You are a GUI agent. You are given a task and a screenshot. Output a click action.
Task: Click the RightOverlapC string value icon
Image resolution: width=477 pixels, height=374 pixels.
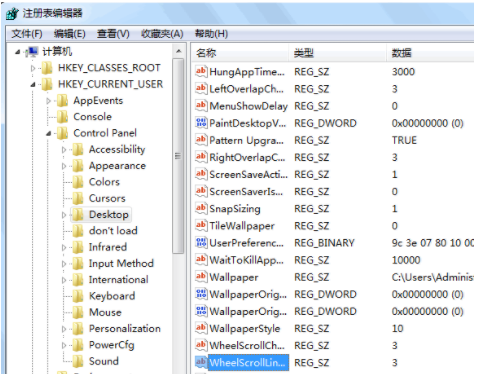tap(201, 157)
